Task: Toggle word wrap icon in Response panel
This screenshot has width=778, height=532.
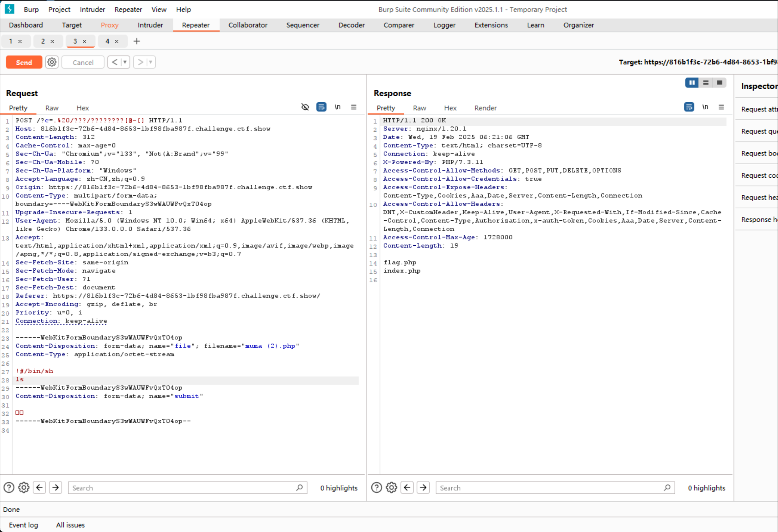Action: [689, 107]
